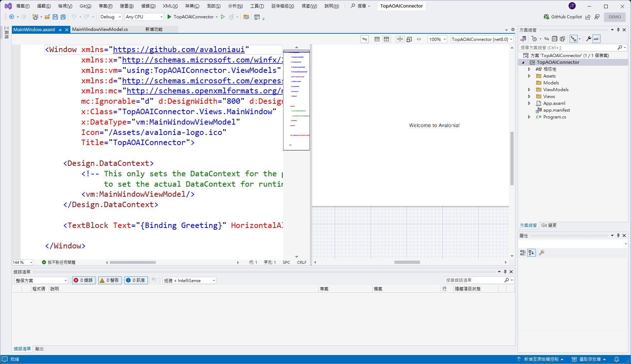This screenshot has height=364, width=631.
Task: Toggle the fit-width arrows designer icon
Action: coord(399,39)
